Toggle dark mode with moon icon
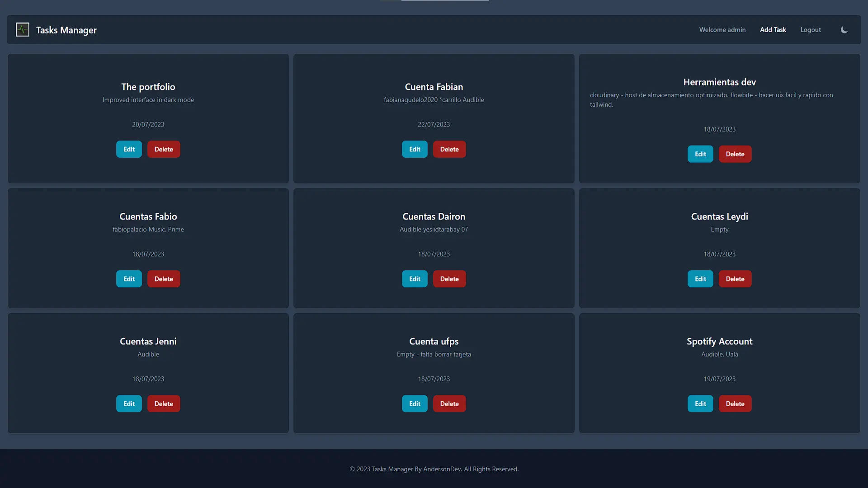The height and width of the screenshot is (488, 868). coord(844,30)
